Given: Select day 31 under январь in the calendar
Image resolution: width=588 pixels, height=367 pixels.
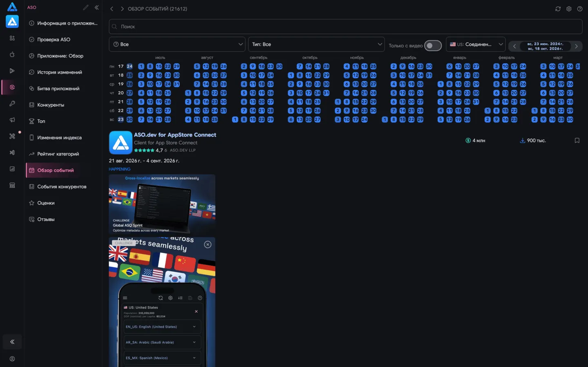Looking at the screenshot, I should pyautogui.click(x=476, y=102).
